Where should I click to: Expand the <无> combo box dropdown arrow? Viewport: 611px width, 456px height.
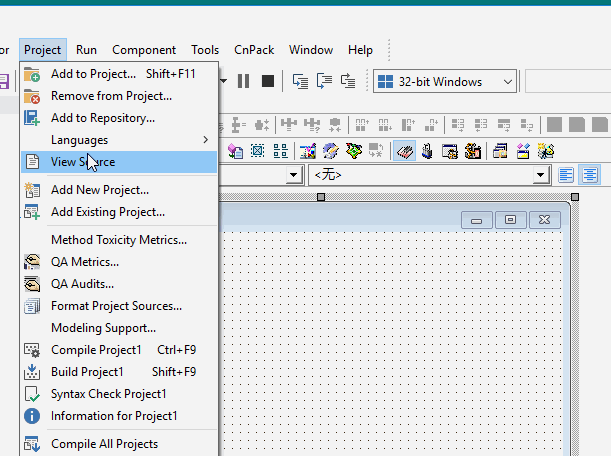(x=541, y=175)
